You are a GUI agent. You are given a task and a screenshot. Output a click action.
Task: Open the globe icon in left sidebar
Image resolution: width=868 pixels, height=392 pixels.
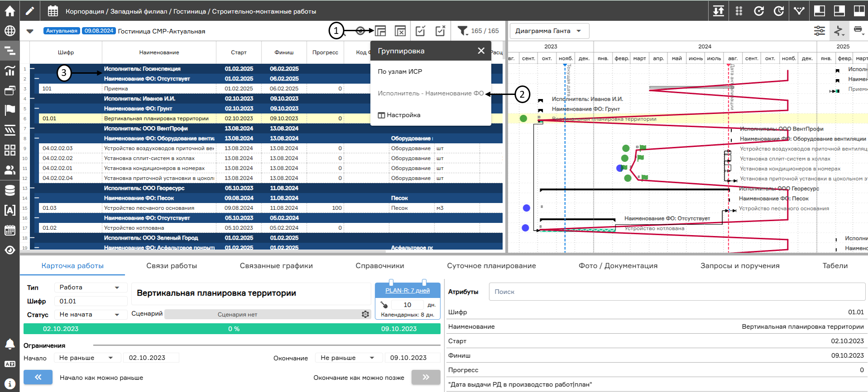10,31
